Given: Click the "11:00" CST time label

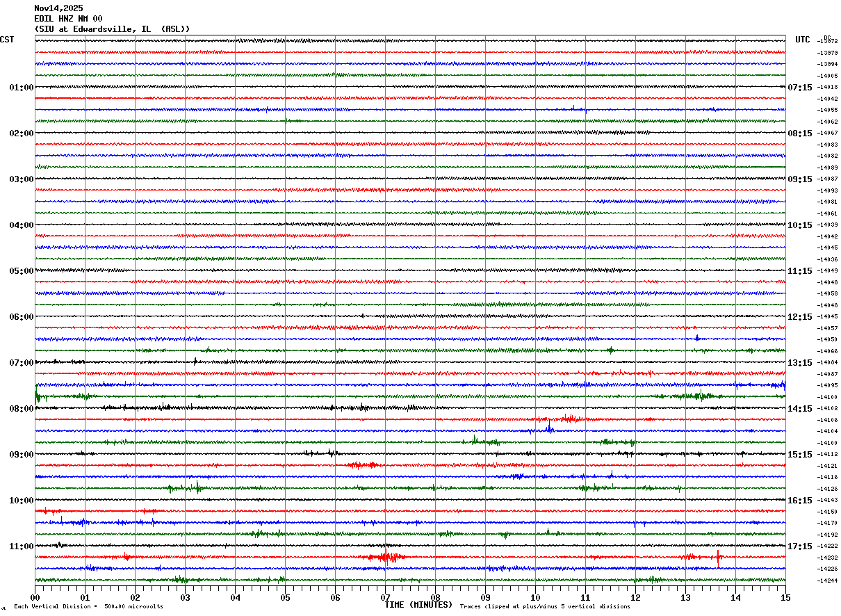Looking at the screenshot, I should [22, 546].
